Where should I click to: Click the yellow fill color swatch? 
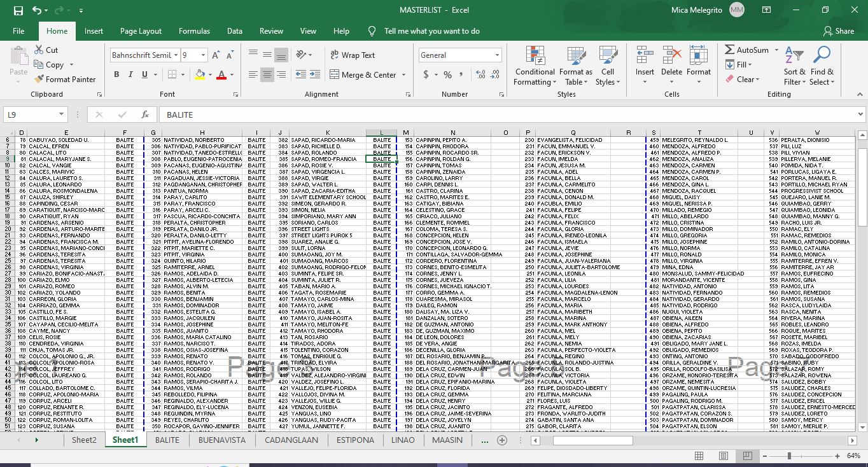pos(200,75)
